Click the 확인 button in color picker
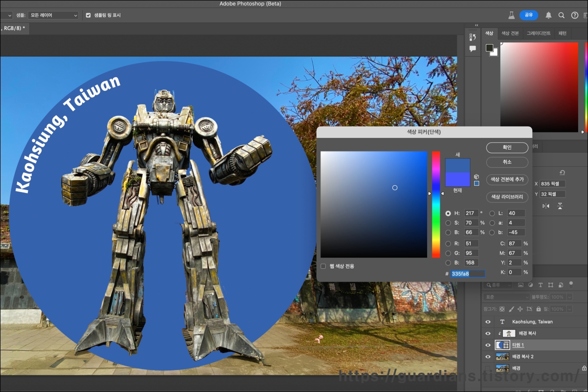The height and width of the screenshot is (392, 588). click(x=507, y=148)
